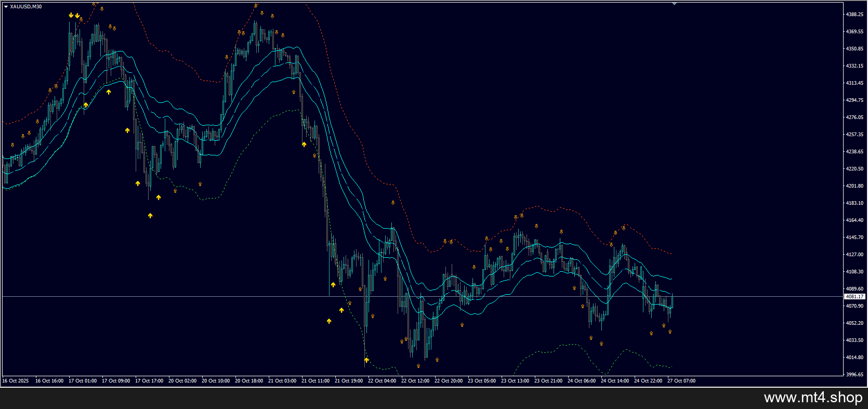Click price scale value 4276.05
This screenshot has width=868, height=409.
click(x=854, y=117)
